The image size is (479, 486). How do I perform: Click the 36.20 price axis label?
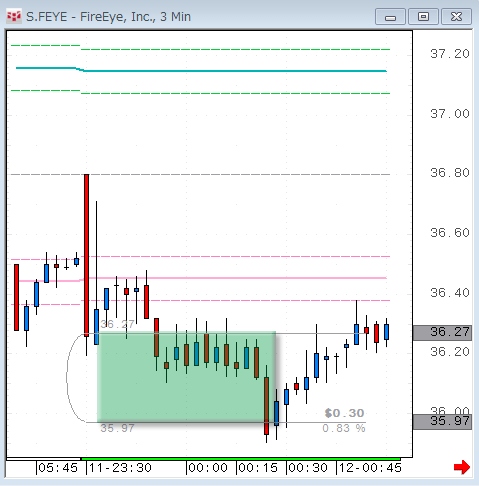tap(450, 352)
